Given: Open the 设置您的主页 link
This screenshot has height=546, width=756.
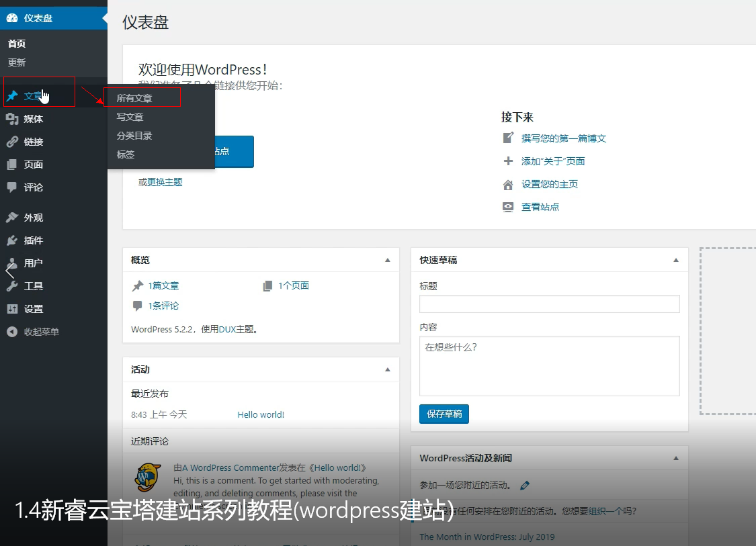Looking at the screenshot, I should 550,184.
